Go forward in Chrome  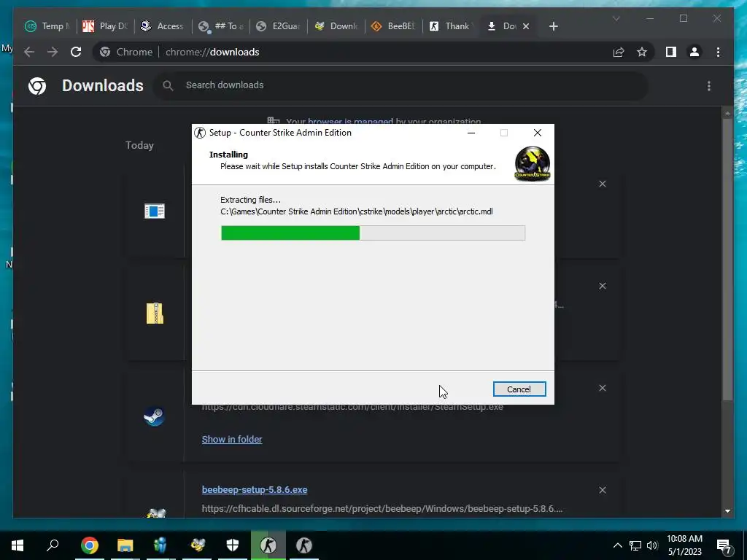pyautogui.click(x=53, y=52)
